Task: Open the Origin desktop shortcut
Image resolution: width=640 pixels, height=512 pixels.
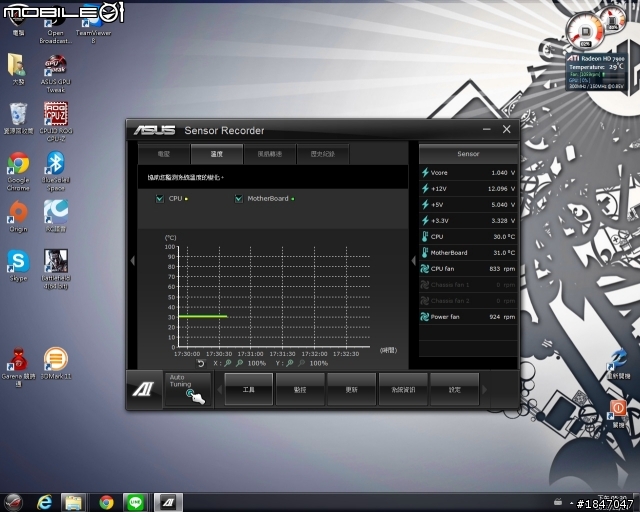Action: tap(18, 216)
